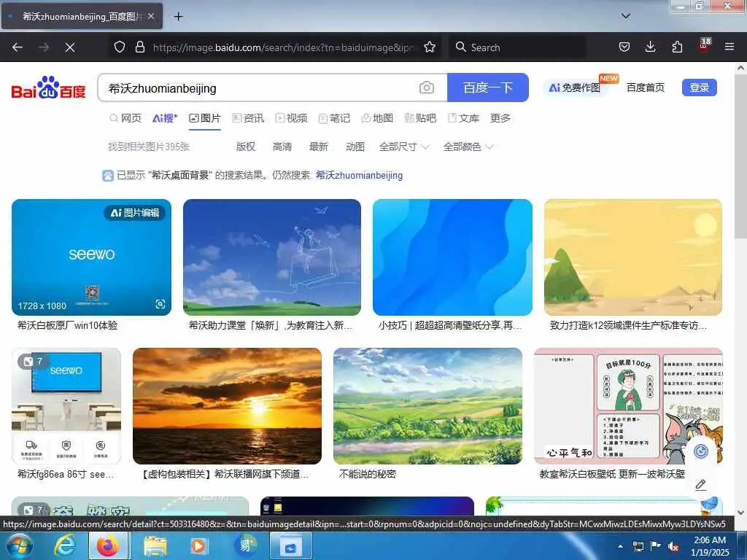Image resolution: width=747 pixels, height=560 pixels.
Task: Click caption 希沃白板原厂win10体验
Action: [67, 325]
